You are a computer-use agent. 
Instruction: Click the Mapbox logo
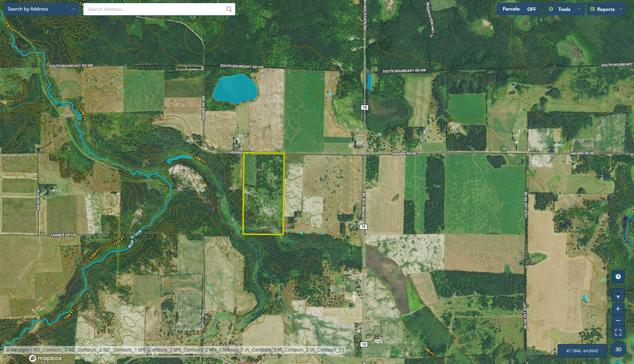[46, 358]
